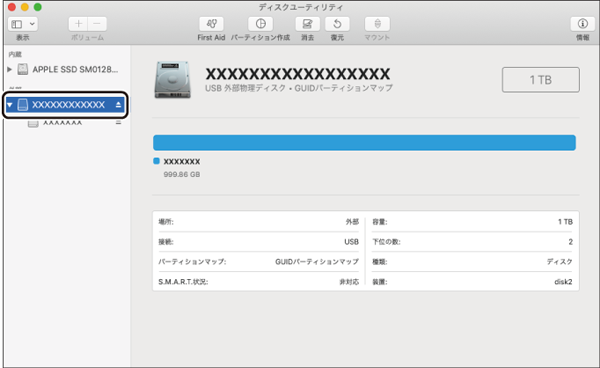
Task: Run First Aid on the disk
Action: tap(211, 24)
